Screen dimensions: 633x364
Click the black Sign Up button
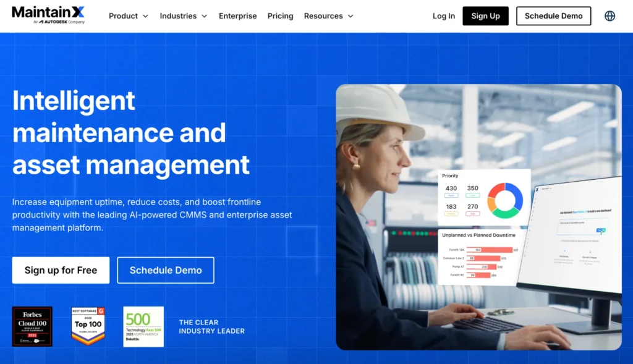(485, 16)
